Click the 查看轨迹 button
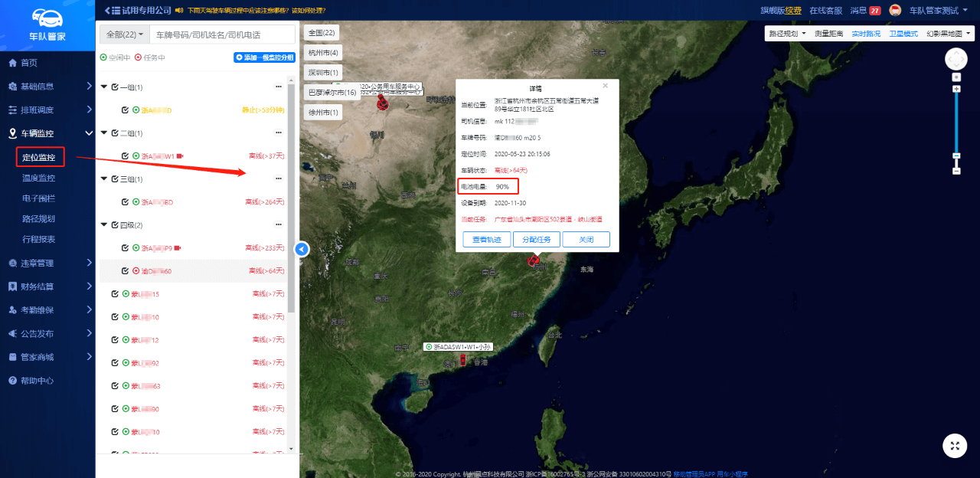This screenshot has height=478, width=980. (x=486, y=240)
